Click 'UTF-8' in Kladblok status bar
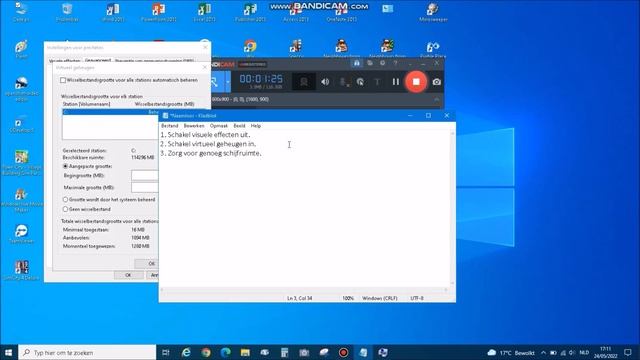This screenshot has height=360, width=640. coord(417,298)
